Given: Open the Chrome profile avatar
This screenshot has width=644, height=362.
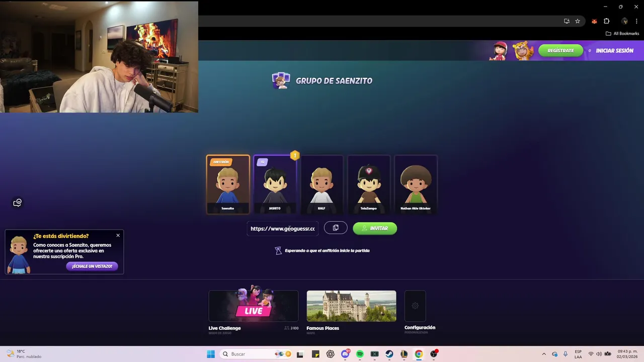Looking at the screenshot, I should pos(624,21).
